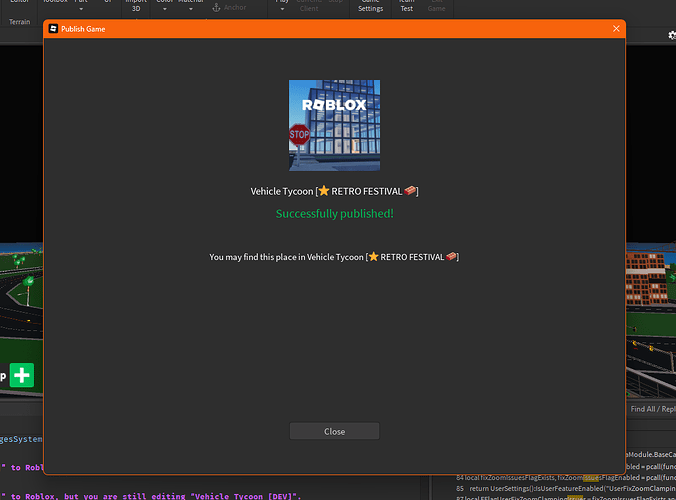This screenshot has width=676, height=500.
Task: Click the game title text below the thumbnail
Action: coord(334,191)
